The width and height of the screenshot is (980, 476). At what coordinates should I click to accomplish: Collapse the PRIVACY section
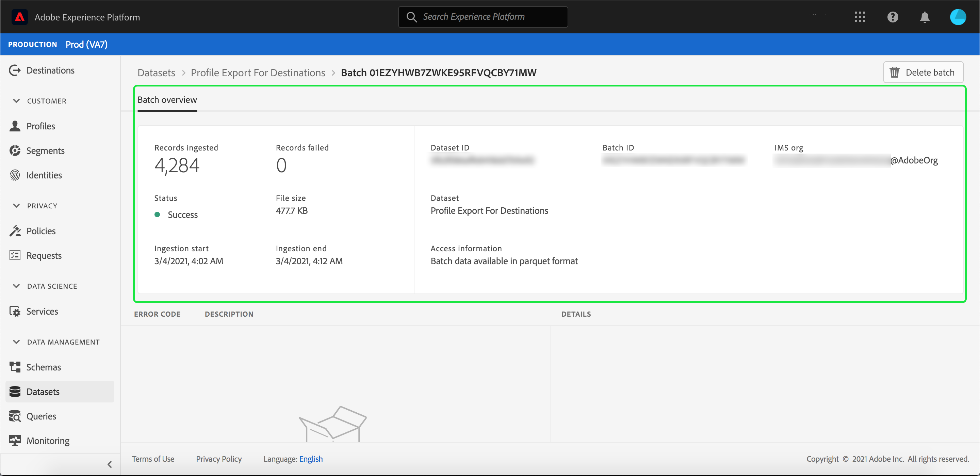point(16,206)
